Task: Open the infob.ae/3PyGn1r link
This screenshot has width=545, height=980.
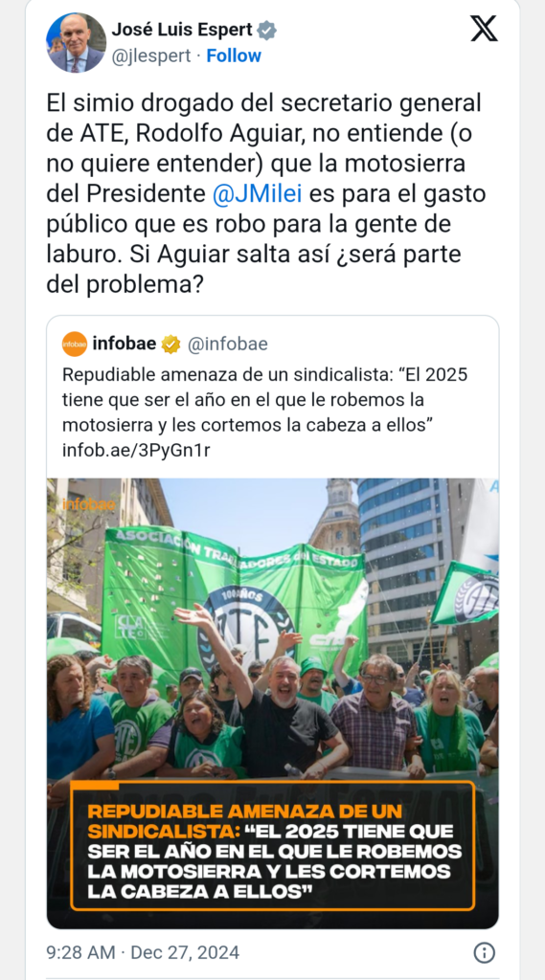Action: coord(136,450)
